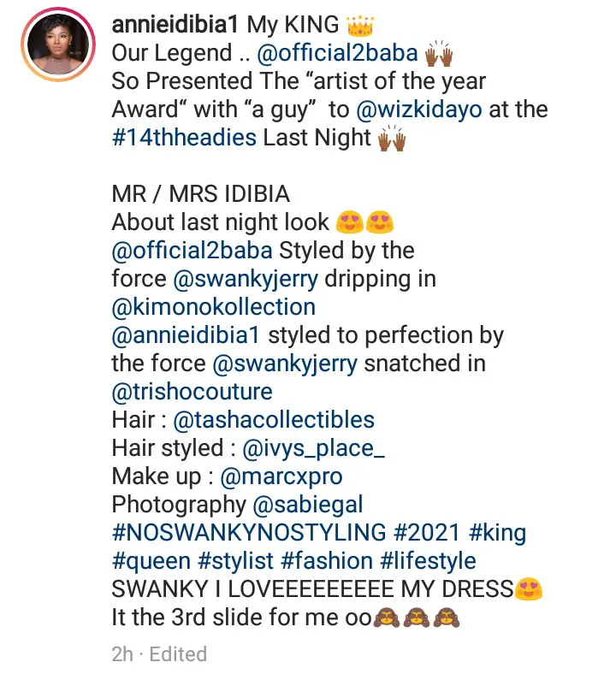The width and height of the screenshot is (616, 674).
Task: Visit @swankyjerry before dripping in
Action: (x=246, y=279)
